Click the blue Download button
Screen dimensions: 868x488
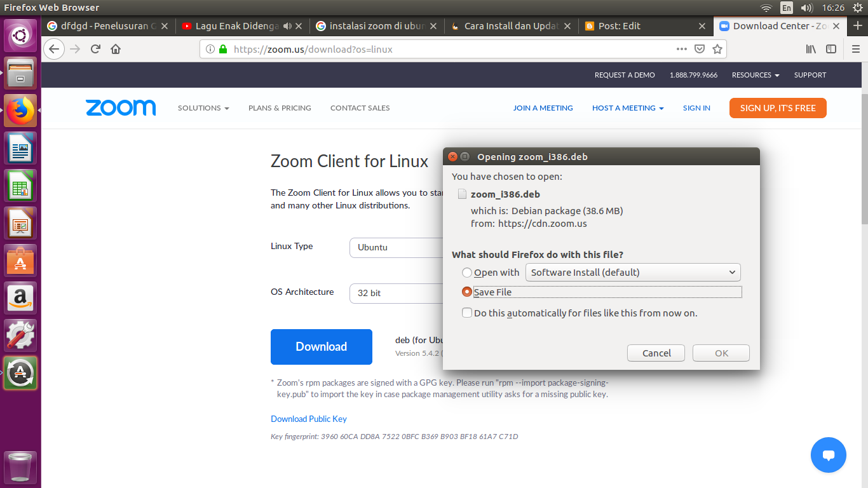pyautogui.click(x=321, y=347)
